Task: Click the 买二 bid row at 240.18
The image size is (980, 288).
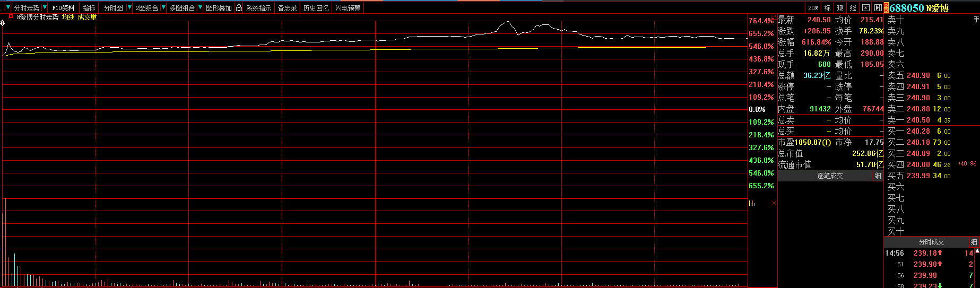Action: 919,142
